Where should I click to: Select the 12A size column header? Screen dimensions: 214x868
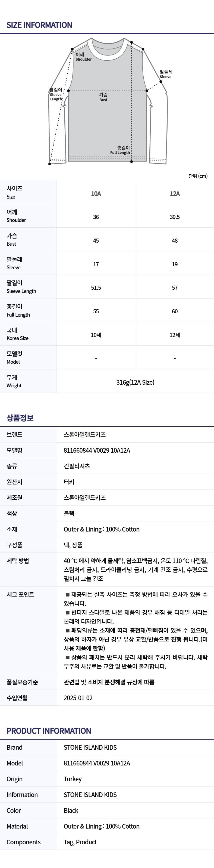(175, 193)
